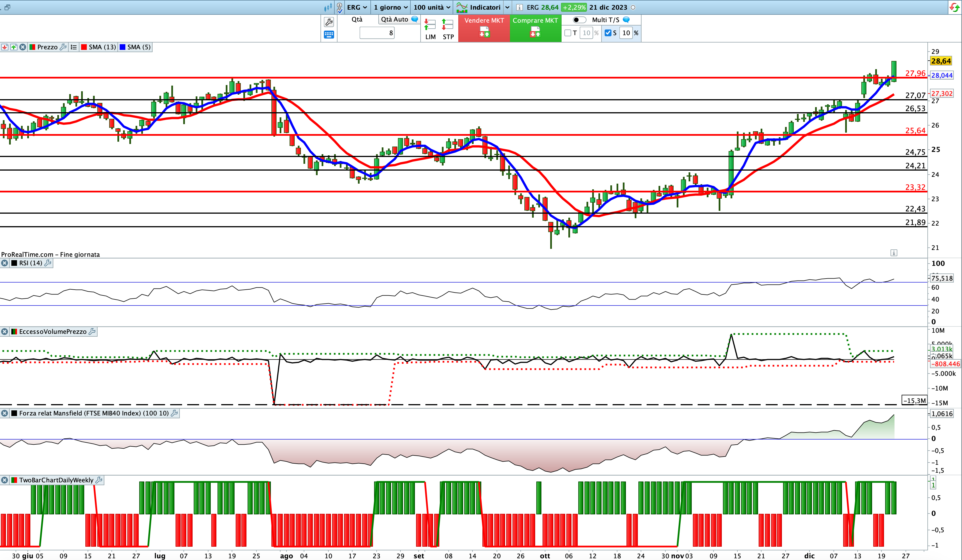Click the Multi T/S help bubble
This screenshot has width=962, height=560.
coord(626,20)
